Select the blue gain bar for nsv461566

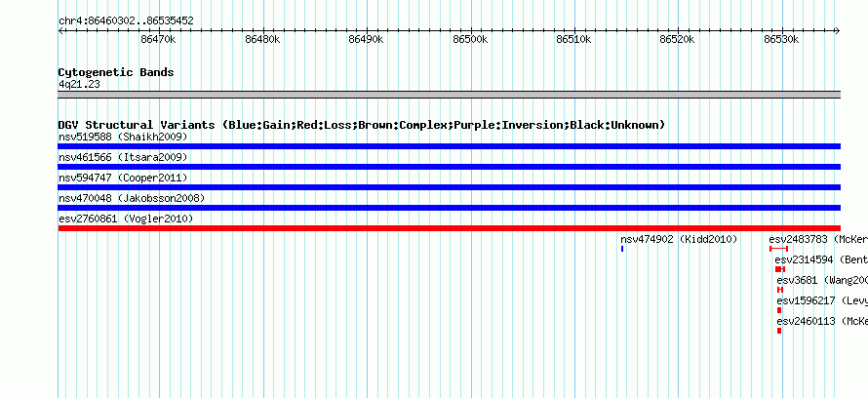pyautogui.click(x=449, y=167)
